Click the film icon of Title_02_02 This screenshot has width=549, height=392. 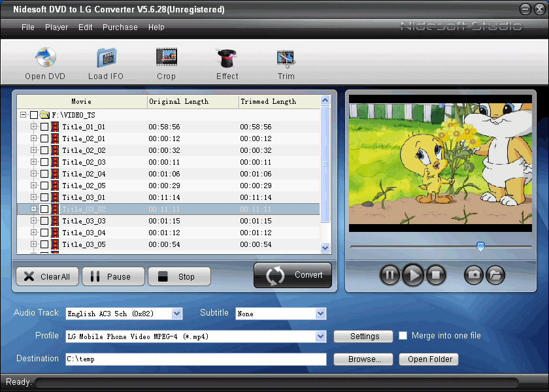coord(55,150)
